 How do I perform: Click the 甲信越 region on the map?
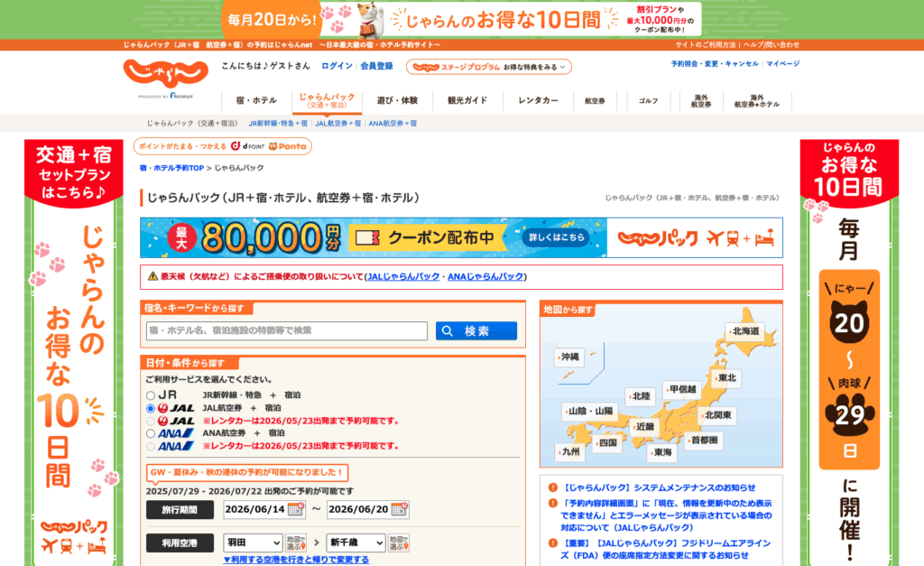tap(682, 389)
